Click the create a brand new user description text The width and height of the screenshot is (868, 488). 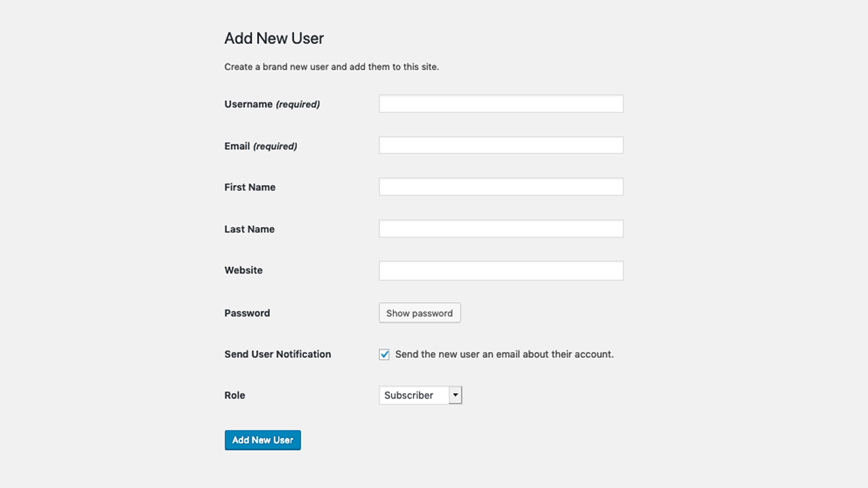(x=331, y=66)
